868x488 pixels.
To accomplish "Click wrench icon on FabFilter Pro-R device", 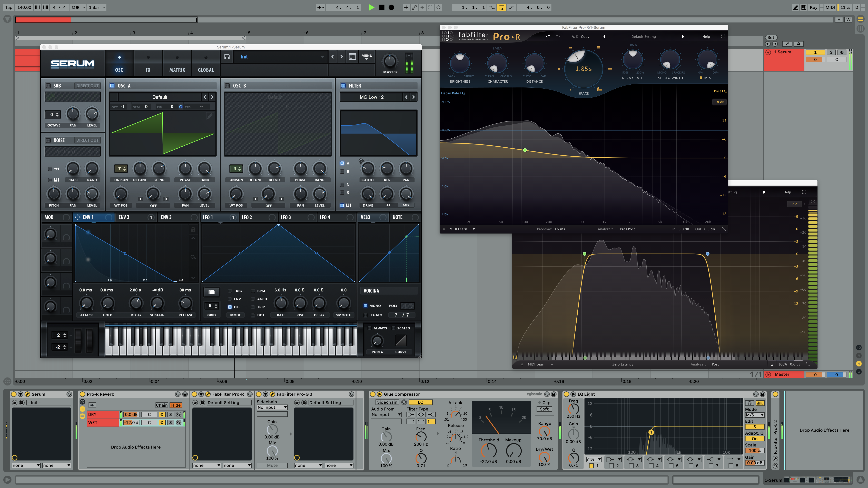I will point(208,394).
